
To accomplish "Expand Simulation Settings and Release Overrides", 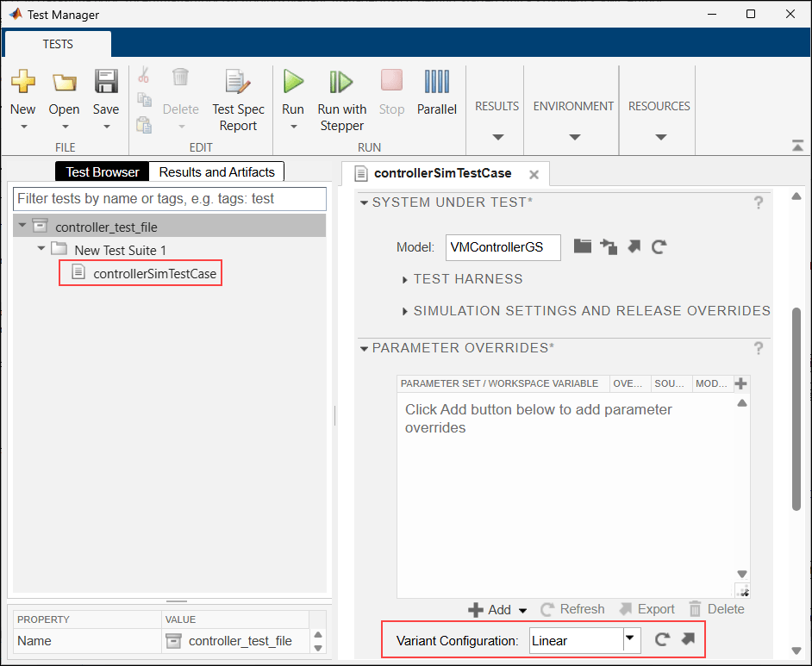I will pyautogui.click(x=405, y=312).
